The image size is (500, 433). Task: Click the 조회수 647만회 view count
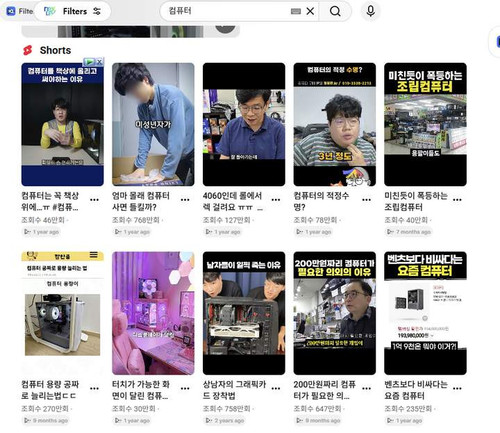point(317,409)
